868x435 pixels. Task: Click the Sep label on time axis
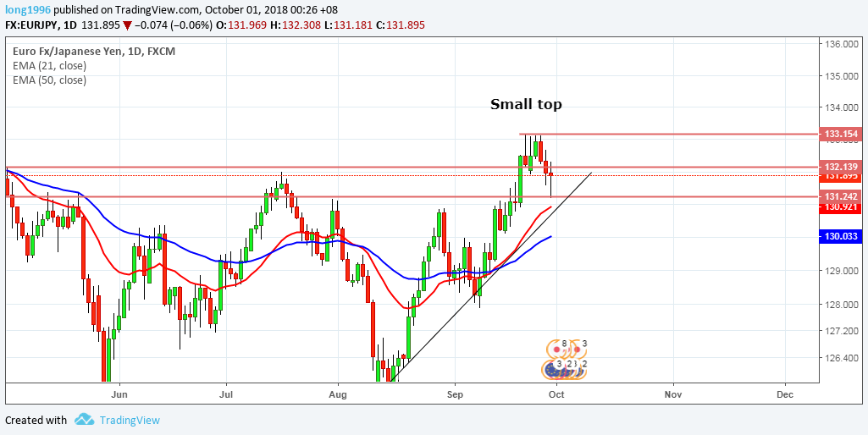point(455,394)
